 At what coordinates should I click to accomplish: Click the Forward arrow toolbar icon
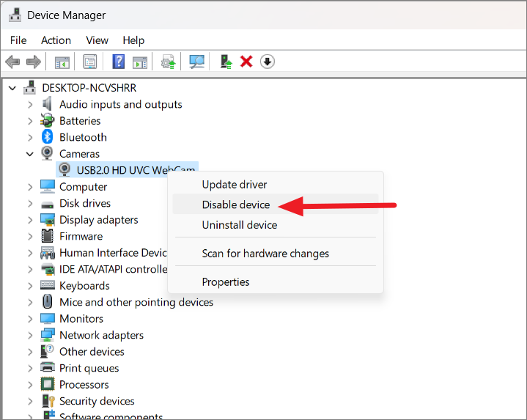pos(33,62)
